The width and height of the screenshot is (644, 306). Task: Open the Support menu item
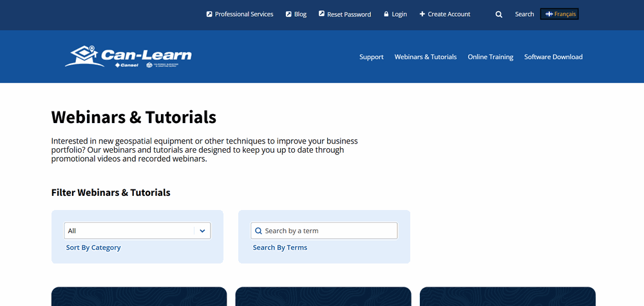[371, 57]
